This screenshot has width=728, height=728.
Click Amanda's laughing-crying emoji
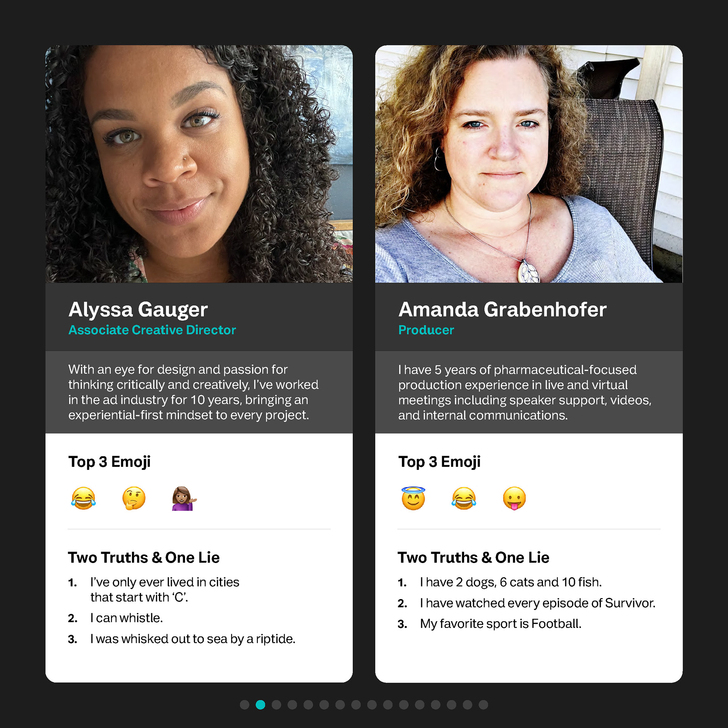click(x=464, y=498)
